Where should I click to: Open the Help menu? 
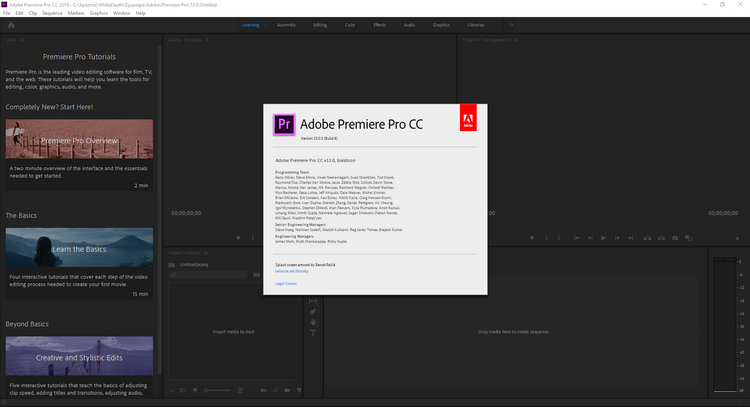tap(140, 13)
